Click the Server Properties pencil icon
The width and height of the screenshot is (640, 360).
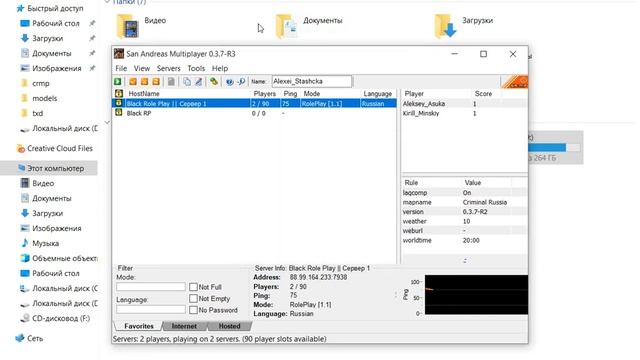click(198, 82)
